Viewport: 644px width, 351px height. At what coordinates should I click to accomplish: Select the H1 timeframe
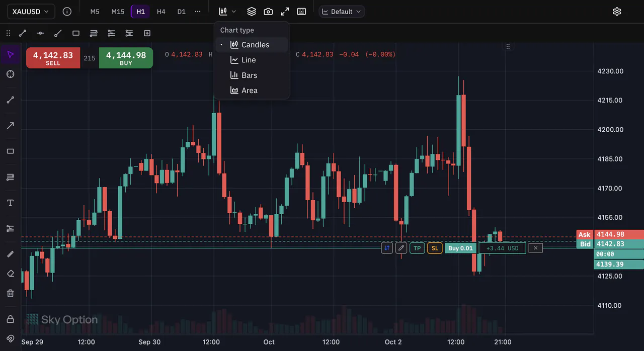tap(140, 12)
